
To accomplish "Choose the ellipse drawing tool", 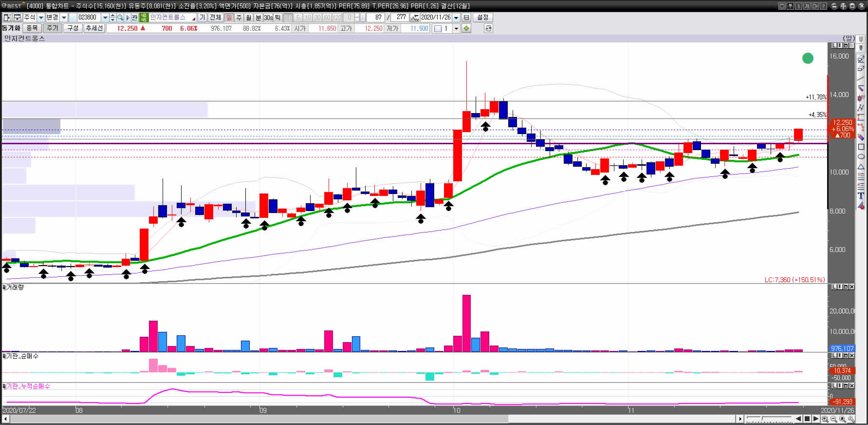I will 861,156.
